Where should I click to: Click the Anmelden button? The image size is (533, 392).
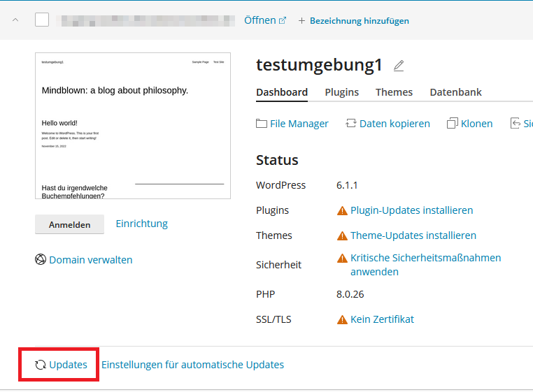point(70,224)
